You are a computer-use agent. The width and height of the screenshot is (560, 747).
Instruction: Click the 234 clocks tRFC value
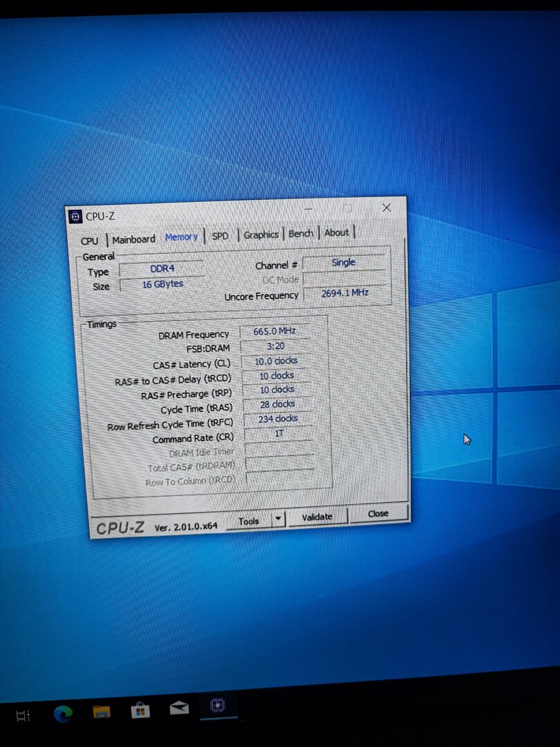(278, 418)
